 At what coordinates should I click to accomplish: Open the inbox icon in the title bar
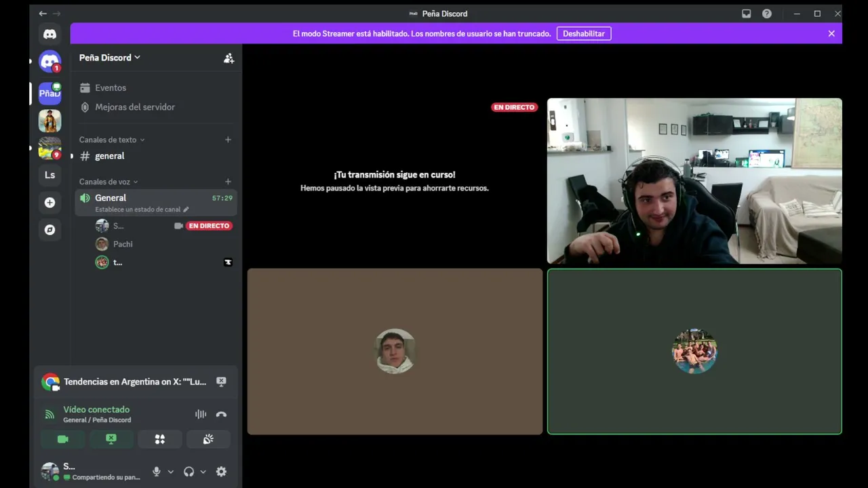[x=746, y=14]
